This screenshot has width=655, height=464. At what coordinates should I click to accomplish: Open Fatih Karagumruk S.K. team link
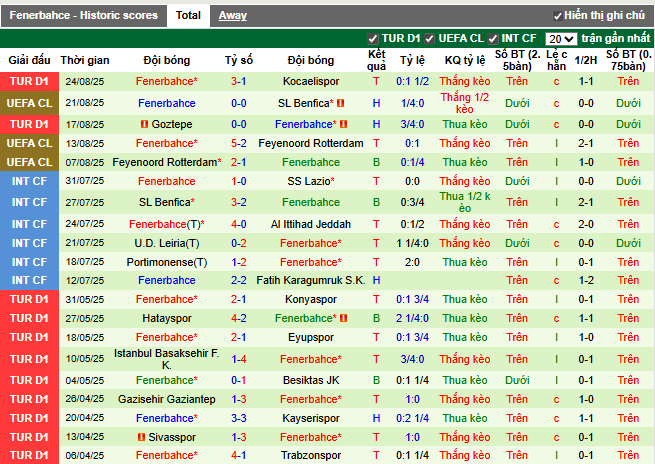[x=311, y=280]
